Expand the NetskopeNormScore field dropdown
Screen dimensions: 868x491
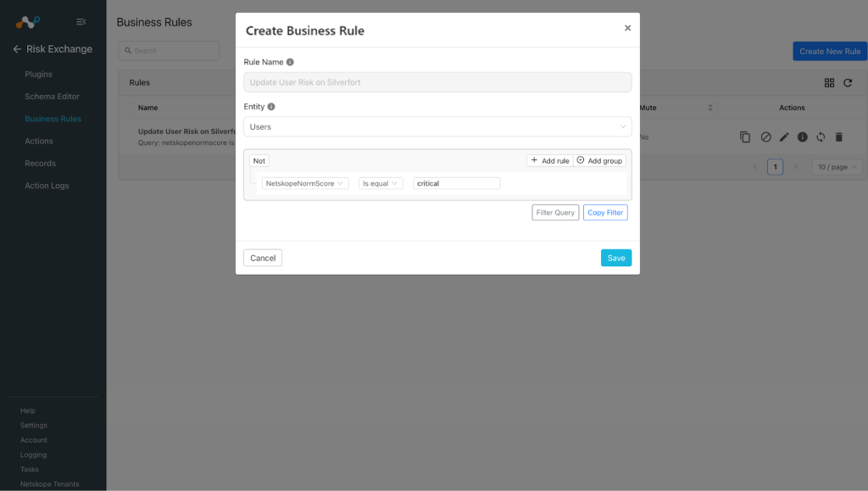click(x=305, y=183)
